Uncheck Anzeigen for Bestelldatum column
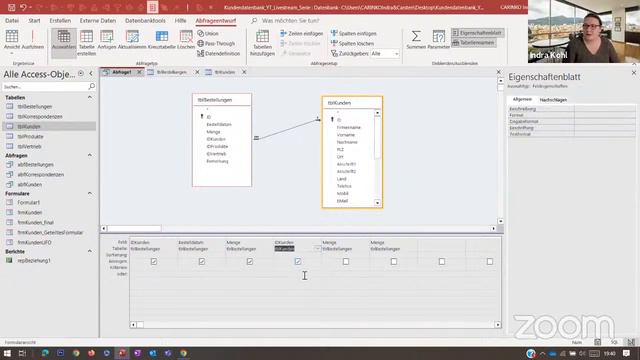This screenshot has height=360, width=640. coord(202,261)
